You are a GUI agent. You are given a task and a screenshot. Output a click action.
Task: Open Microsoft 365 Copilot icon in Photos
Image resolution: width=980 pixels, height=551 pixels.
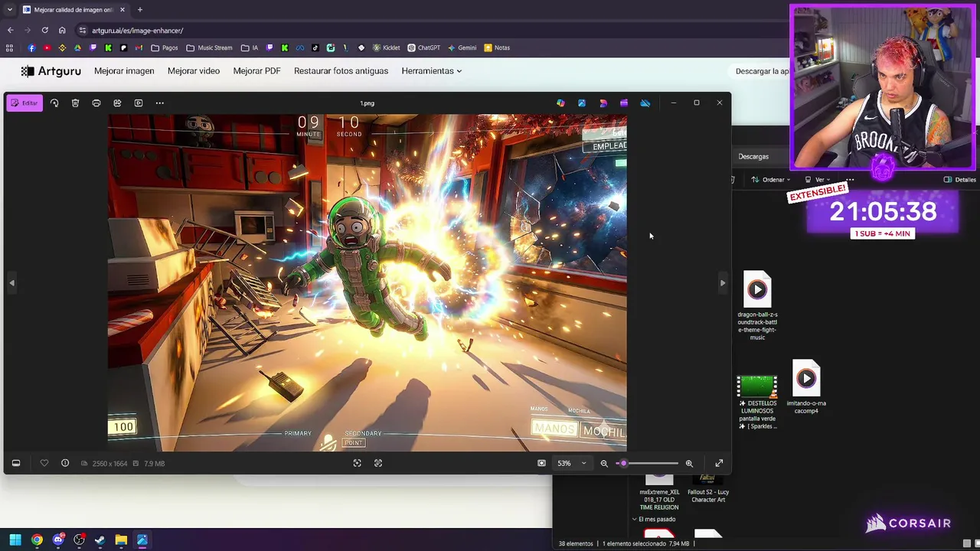point(560,103)
